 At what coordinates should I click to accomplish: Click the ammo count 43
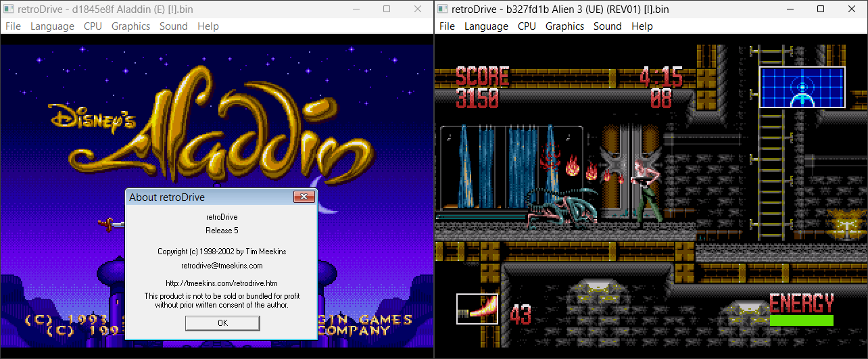[x=521, y=314]
